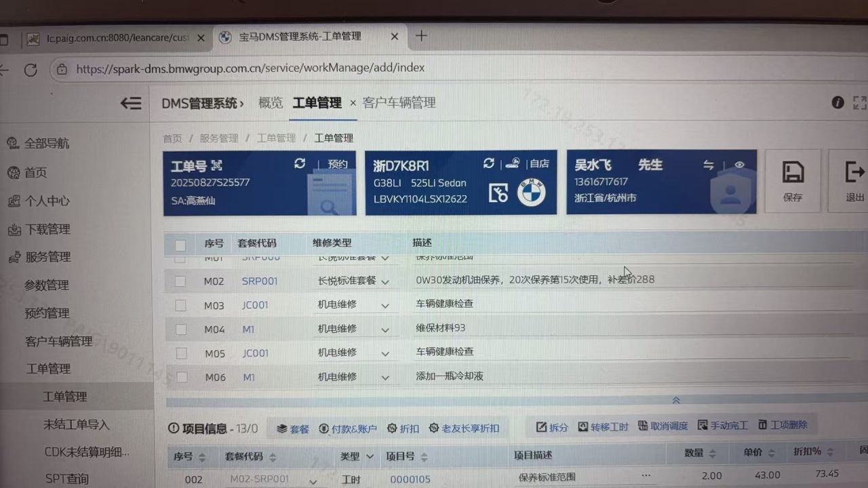The height and width of the screenshot is (488, 868).
Task: Click the refresh icon in work order card
Action: (300, 164)
